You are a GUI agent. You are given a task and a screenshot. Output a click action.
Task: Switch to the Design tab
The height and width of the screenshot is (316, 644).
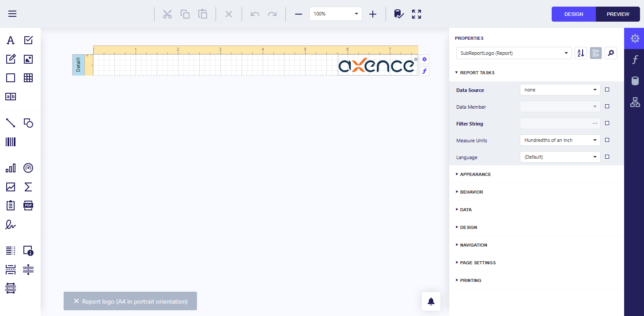(x=573, y=14)
